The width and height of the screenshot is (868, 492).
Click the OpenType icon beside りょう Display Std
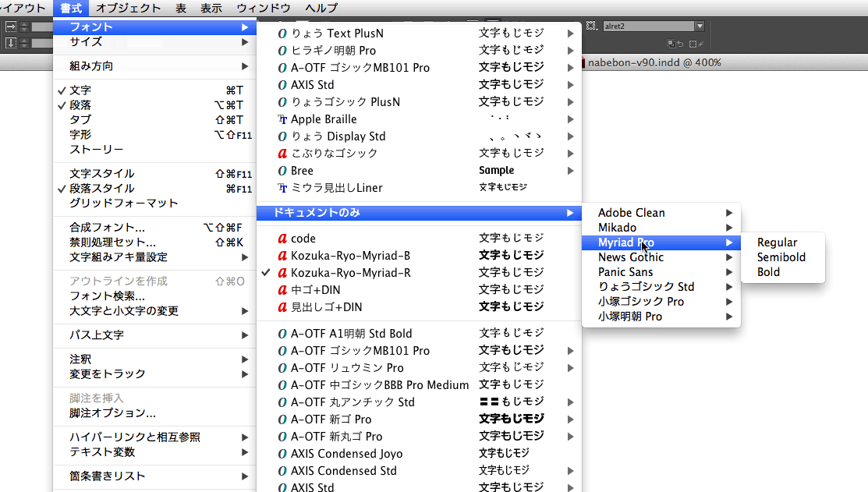(x=282, y=136)
